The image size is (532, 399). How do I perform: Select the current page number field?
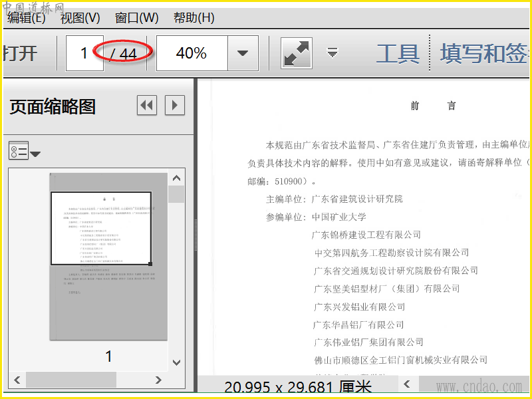[84, 53]
